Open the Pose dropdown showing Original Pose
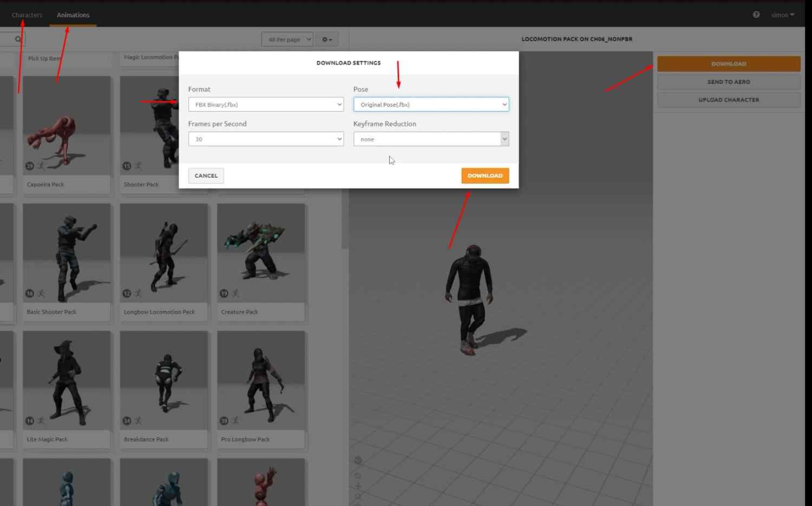 431,105
